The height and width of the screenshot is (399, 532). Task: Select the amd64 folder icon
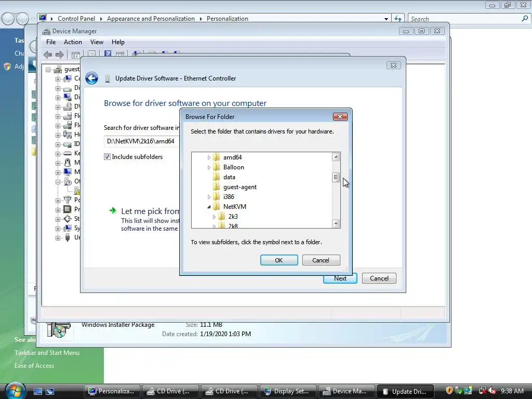(x=217, y=157)
